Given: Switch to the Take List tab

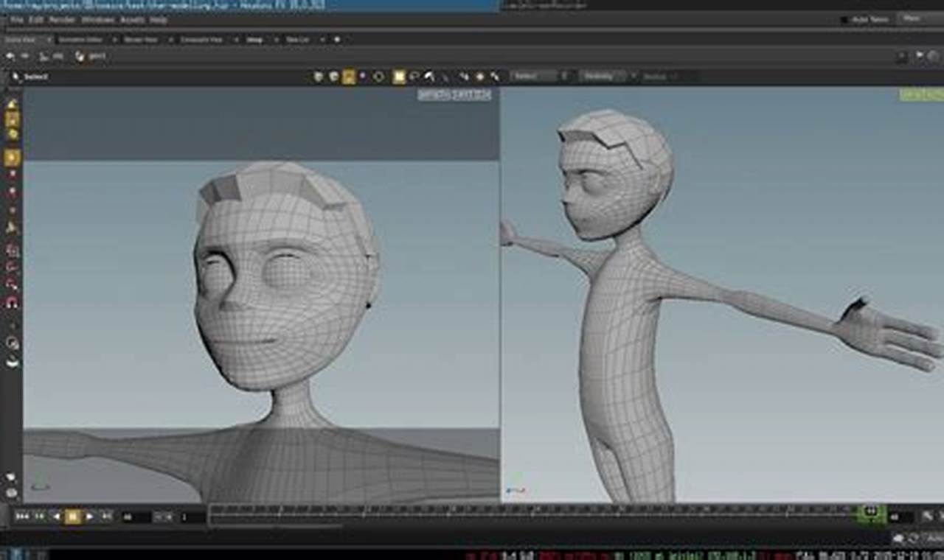Looking at the screenshot, I should tap(299, 39).
